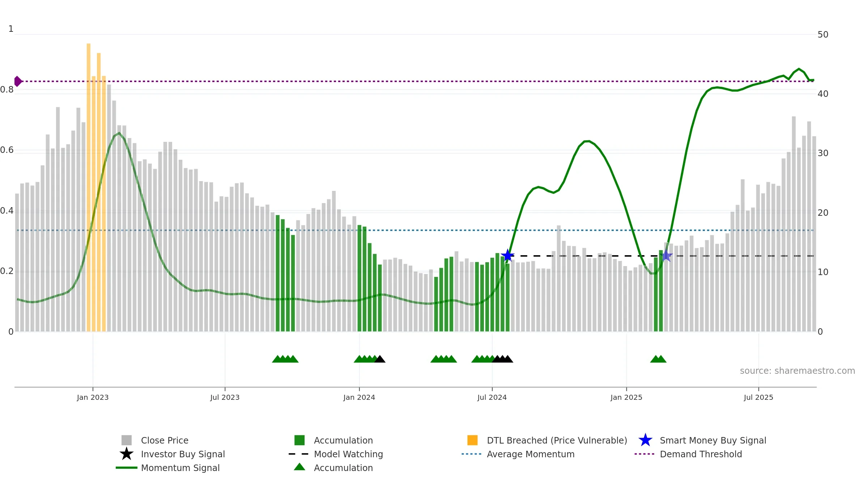Click the green Accumulation square legend swatch
This screenshot has width=868, height=488.
pyautogui.click(x=299, y=440)
